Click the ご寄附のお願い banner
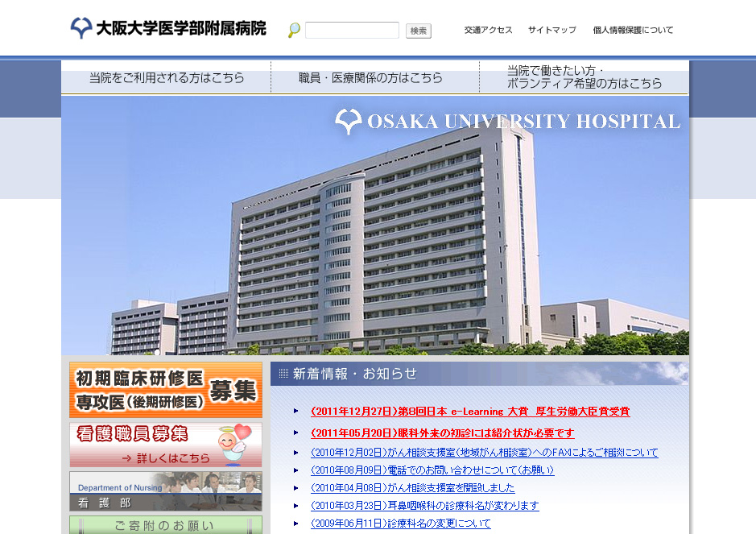Image resolution: width=756 pixels, height=534 pixels. pyautogui.click(x=166, y=525)
